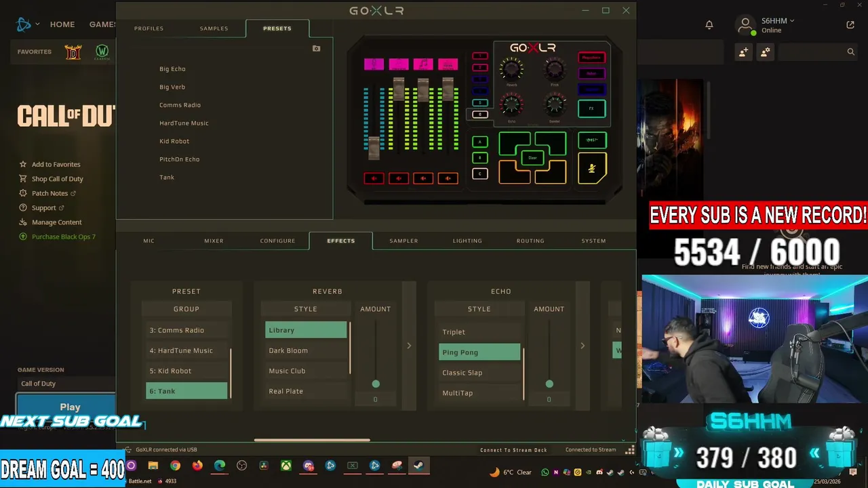Toggle the FX button on GoXLR
This screenshot has width=868, height=488.
point(592,108)
